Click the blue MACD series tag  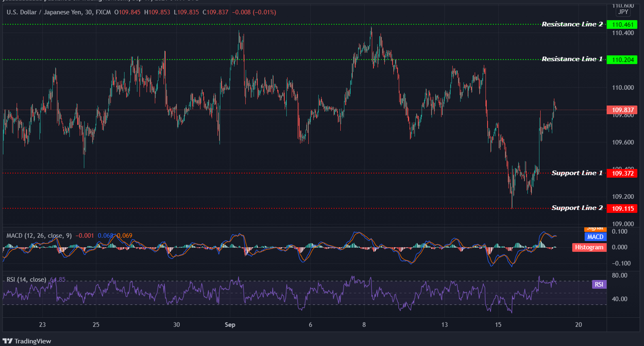(595, 237)
